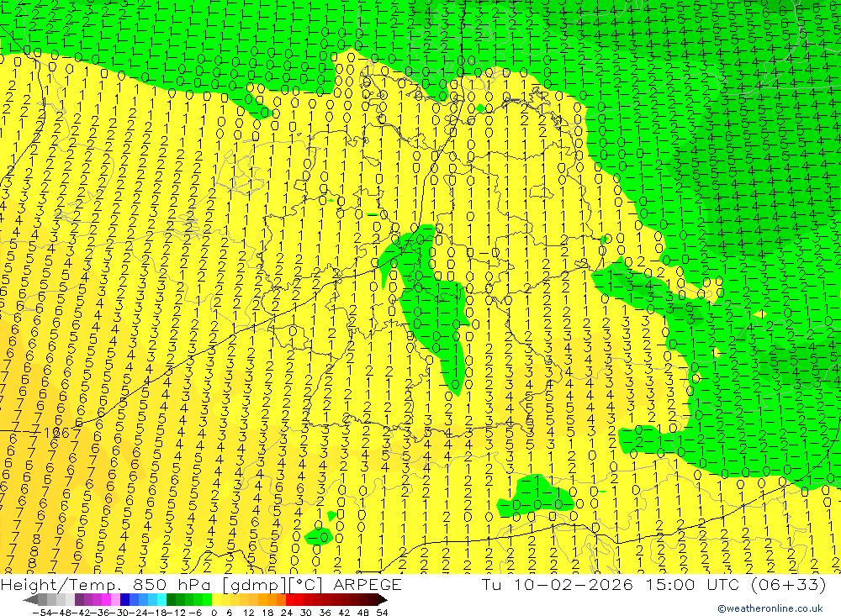Image resolution: width=841 pixels, height=616 pixels.
Task: Open the weatheronline.co.uk copyright link
Action: click(x=770, y=608)
